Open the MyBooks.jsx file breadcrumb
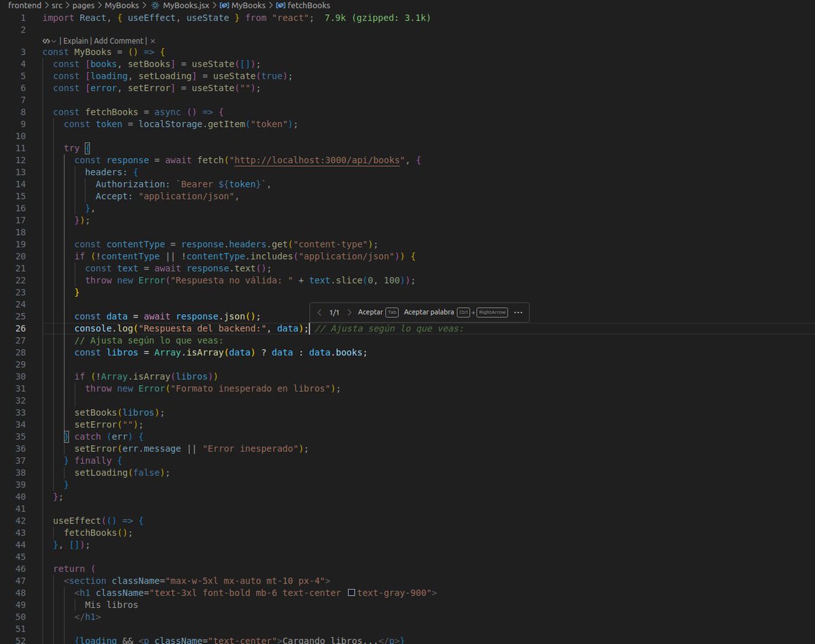The width and height of the screenshot is (815, 644). [185, 5]
